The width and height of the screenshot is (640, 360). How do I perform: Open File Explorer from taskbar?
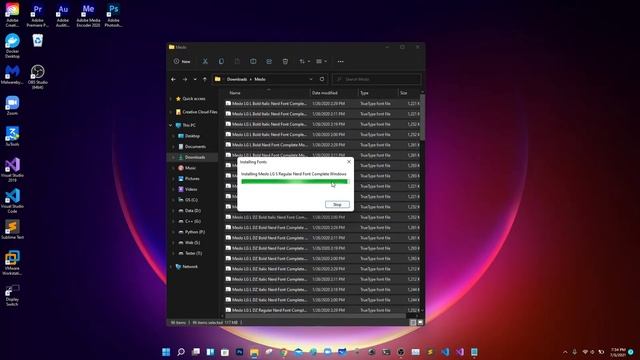pyautogui.click(x=254, y=352)
